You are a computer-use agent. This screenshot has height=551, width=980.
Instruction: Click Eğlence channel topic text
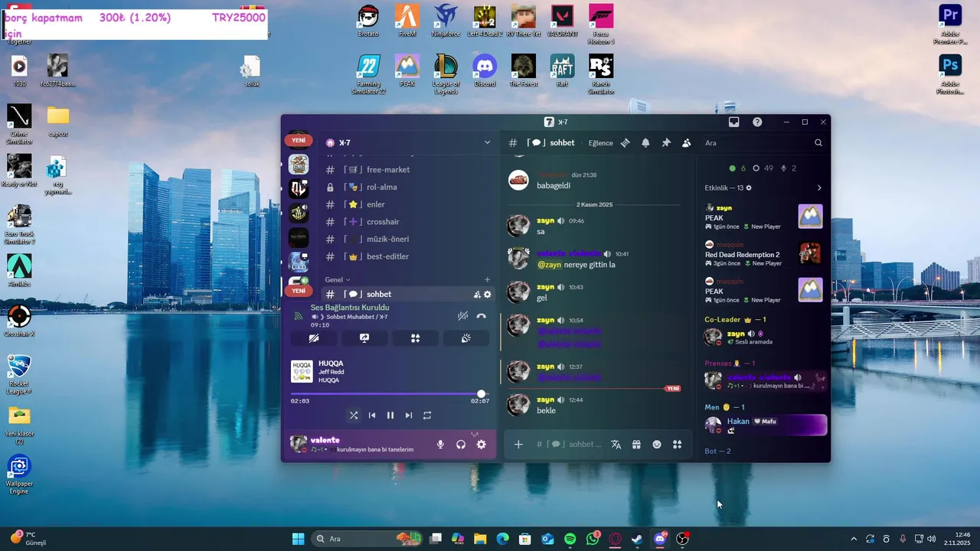[x=600, y=143]
